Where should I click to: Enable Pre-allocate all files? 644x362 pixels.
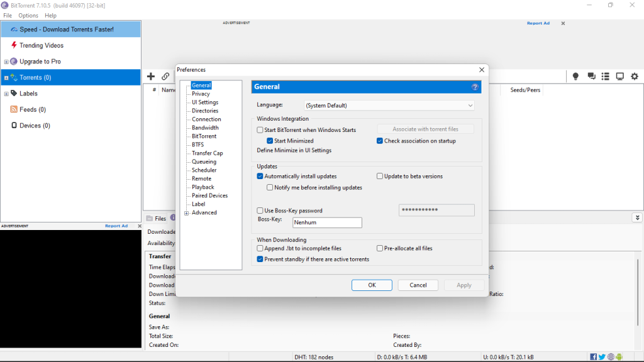(380, 248)
